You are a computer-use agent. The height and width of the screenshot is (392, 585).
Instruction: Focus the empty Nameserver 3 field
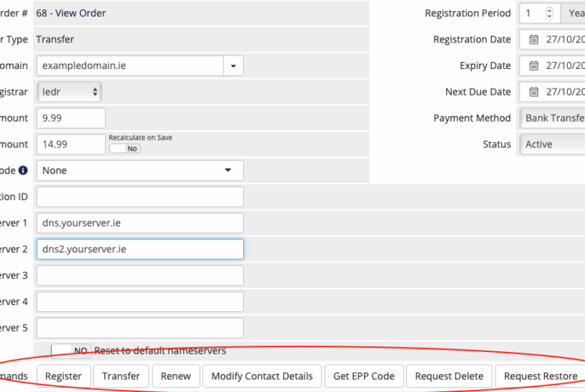140,275
